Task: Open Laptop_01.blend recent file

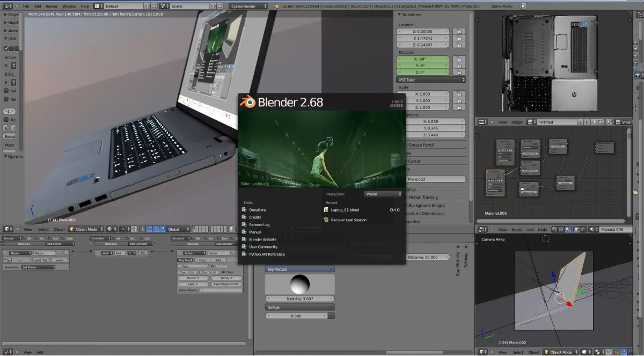Action: [x=345, y=210]
